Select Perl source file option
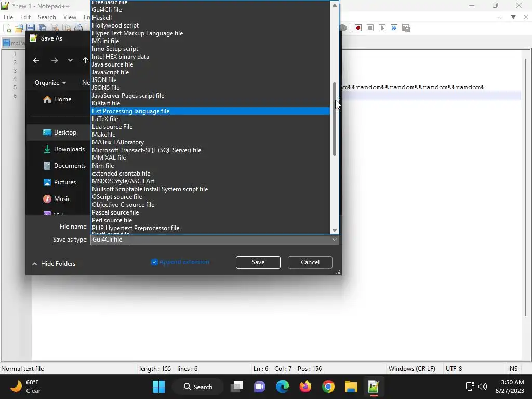Viewport: 532px width, 399px height. (210, 220)
